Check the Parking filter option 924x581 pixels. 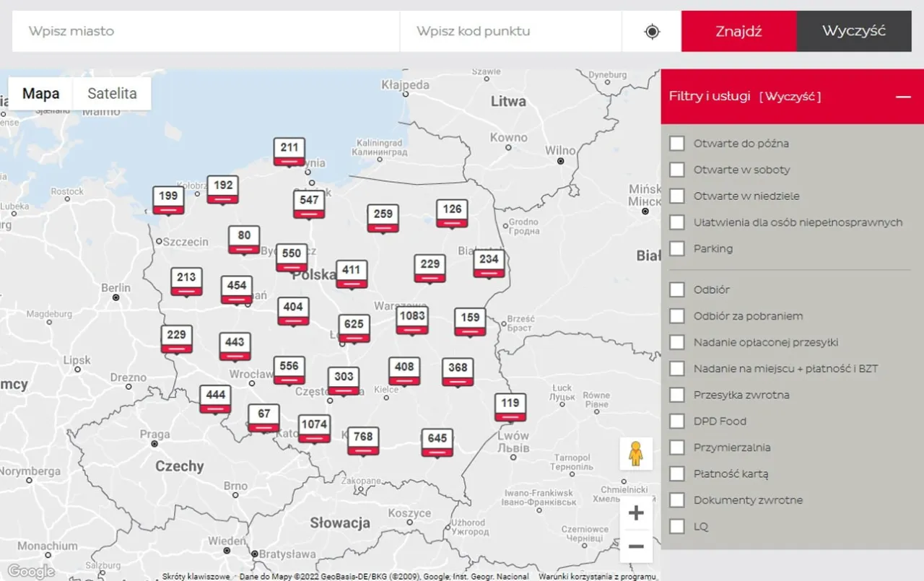(676, 248)
